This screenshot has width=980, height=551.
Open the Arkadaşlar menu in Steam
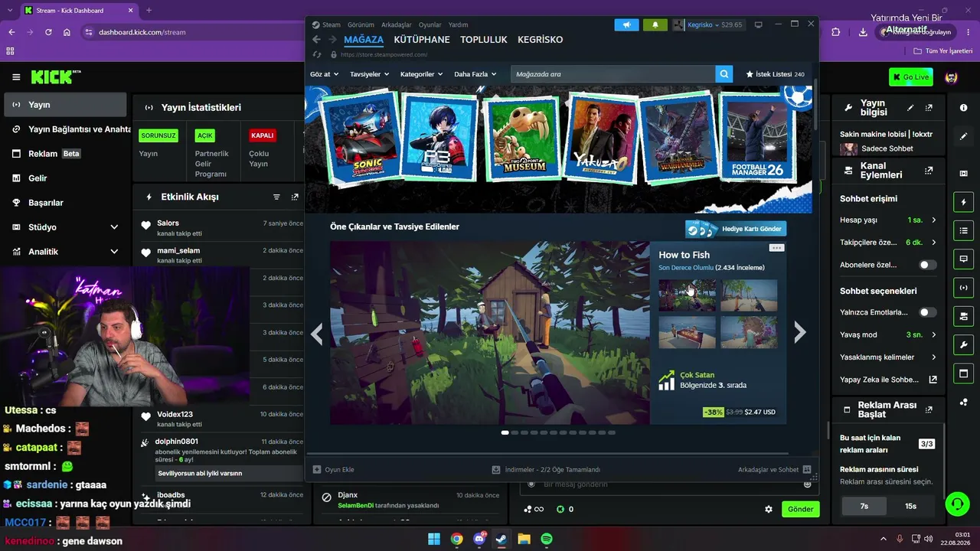click(x=397, y=24)
